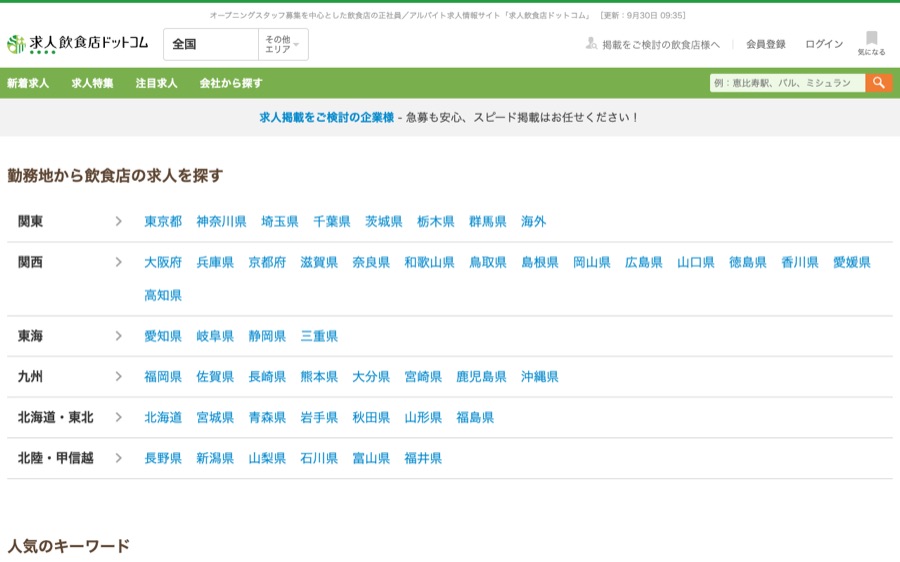This screenshot has width=900, height=562.
Task: Select 愛知県 prefecture link
Action: coord(163,336)
